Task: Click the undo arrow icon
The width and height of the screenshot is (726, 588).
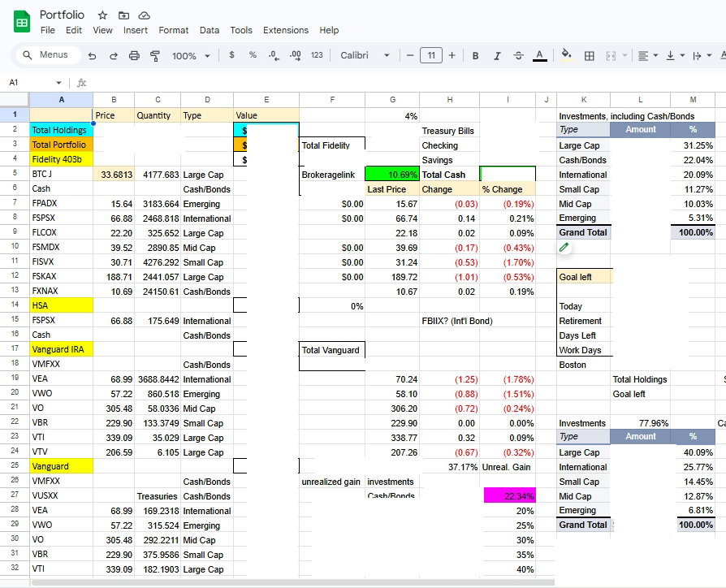Action: (x=93, y=56)
